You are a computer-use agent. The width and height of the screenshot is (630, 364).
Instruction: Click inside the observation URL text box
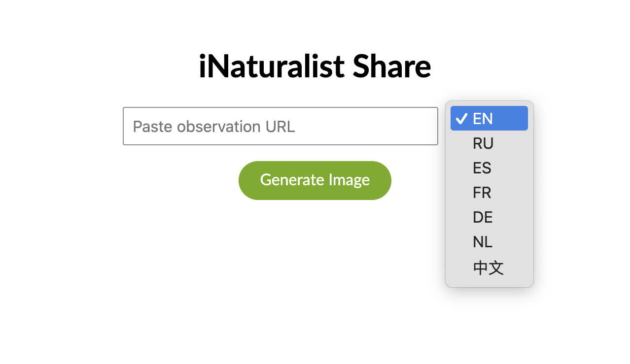click(x=280, y=127)
